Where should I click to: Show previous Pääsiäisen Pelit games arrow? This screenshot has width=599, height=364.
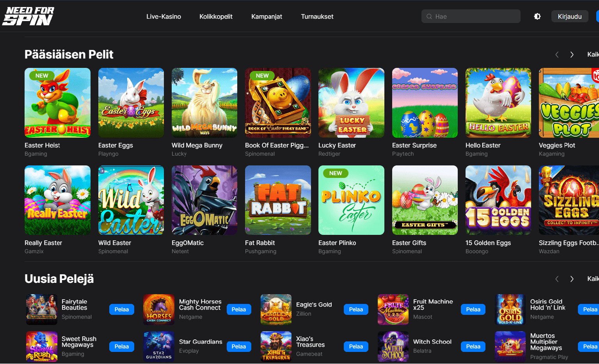[x=557, y=55]
